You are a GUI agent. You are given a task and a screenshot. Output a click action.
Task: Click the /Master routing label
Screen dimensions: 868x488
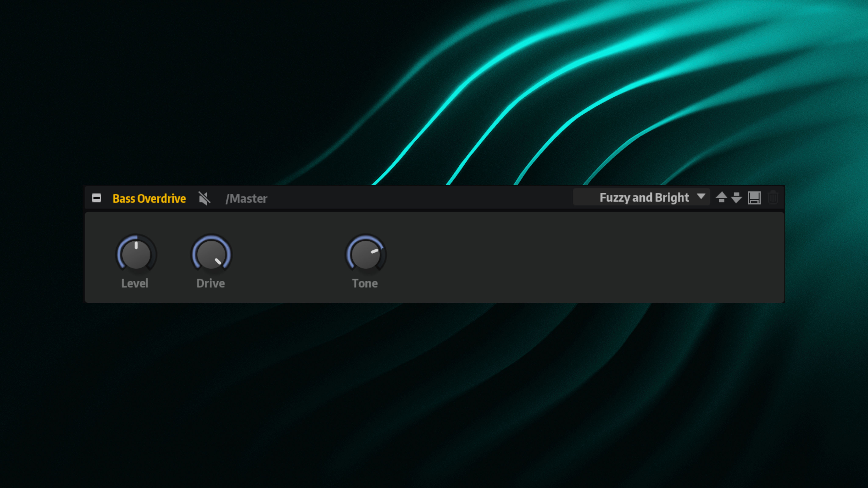(x=246, y=198)
